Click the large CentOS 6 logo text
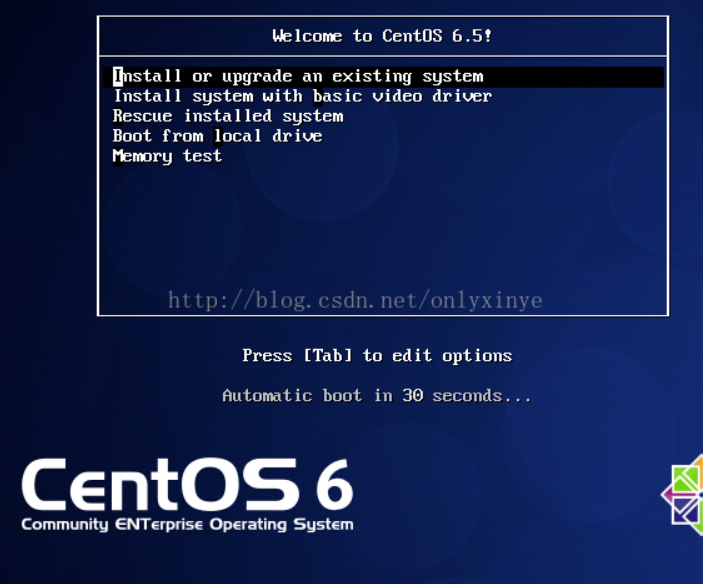 [x=187, y=485]
